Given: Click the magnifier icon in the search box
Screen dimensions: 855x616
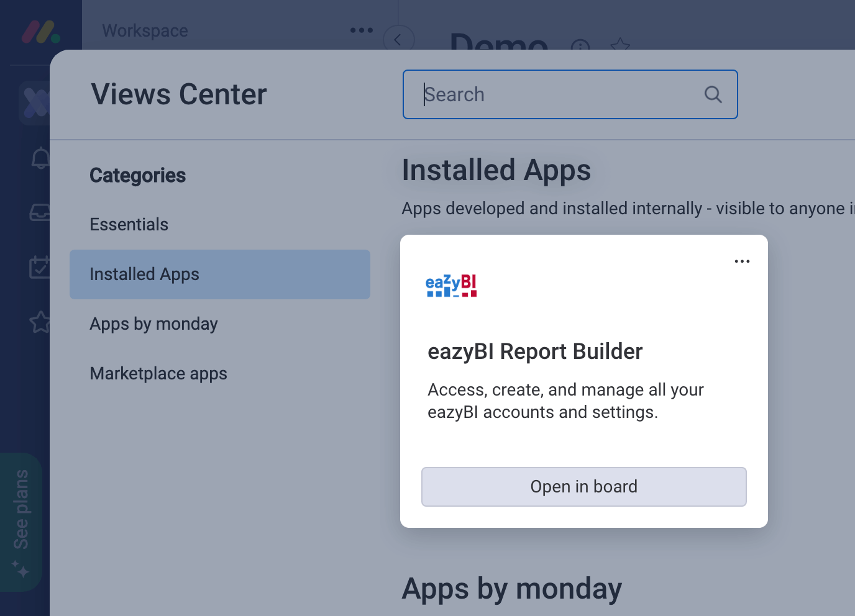Looking at the screenshot, I should pos(713,94).
